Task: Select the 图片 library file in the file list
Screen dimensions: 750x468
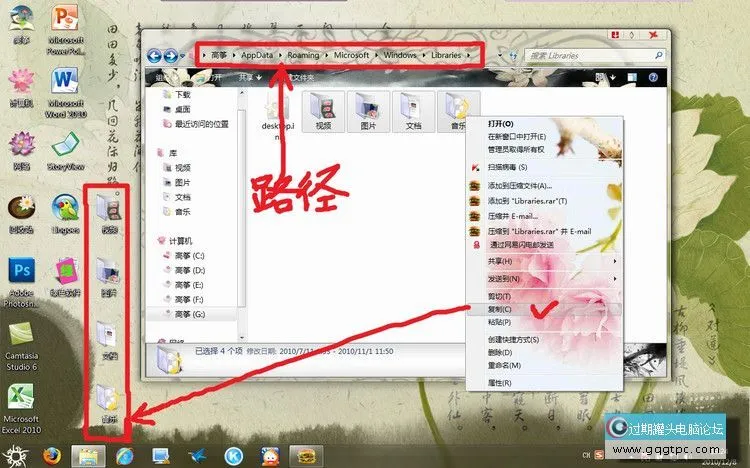Action: [368, 111]
